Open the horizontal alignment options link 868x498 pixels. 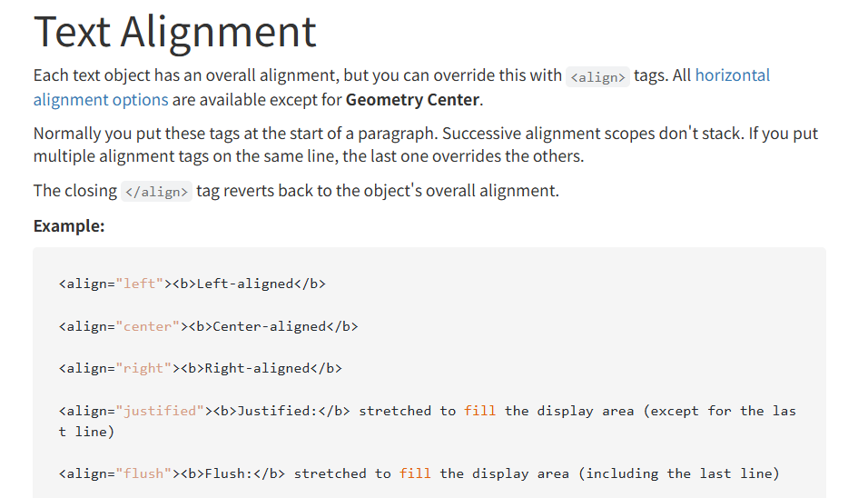[732, 75]
